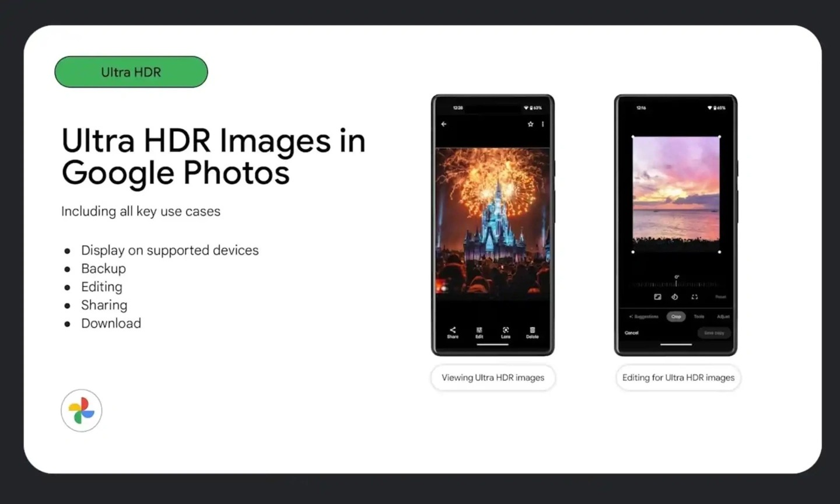840x504 pixels.
Task: Select the perspective transform icon in the editor
Action: pyautogui.click(x=694, y=297)
